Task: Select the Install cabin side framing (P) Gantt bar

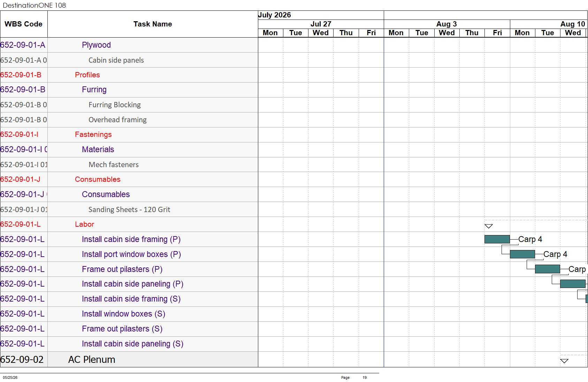Action: (497, 239)
